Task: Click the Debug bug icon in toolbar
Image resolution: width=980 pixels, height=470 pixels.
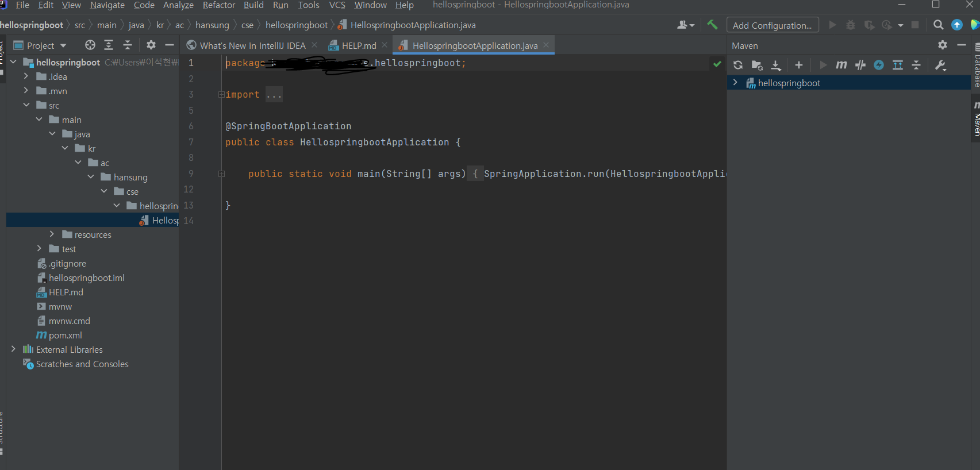Action: (x=851, y=25)
